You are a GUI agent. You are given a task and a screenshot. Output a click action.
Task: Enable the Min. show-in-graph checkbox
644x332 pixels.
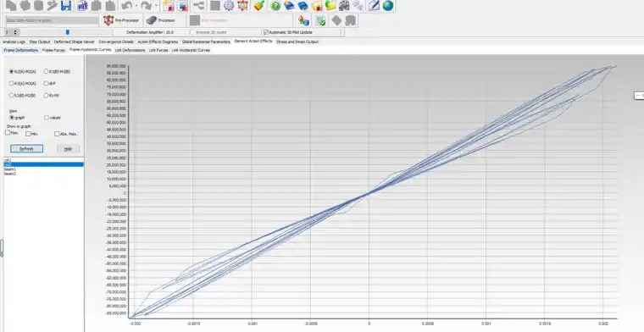point(28,133)
